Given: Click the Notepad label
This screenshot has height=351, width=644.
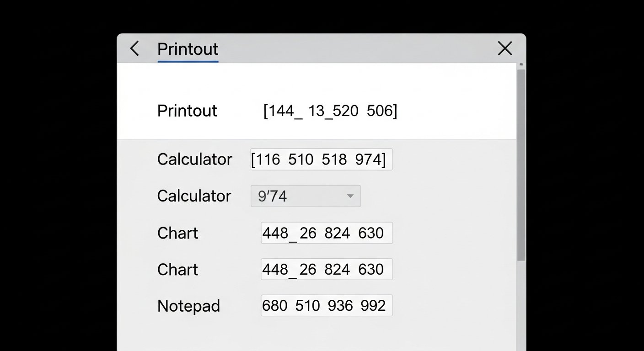Looking at the screenshot, I should [188, 306].
